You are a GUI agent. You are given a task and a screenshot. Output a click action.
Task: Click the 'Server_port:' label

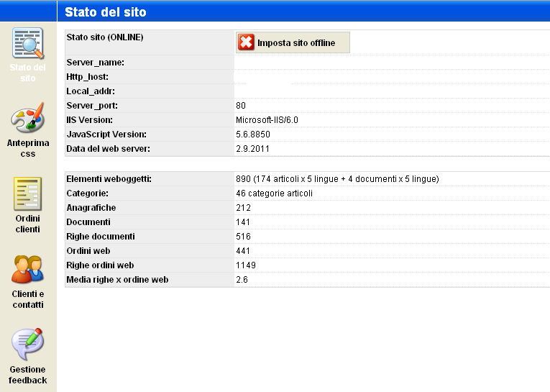92,106
